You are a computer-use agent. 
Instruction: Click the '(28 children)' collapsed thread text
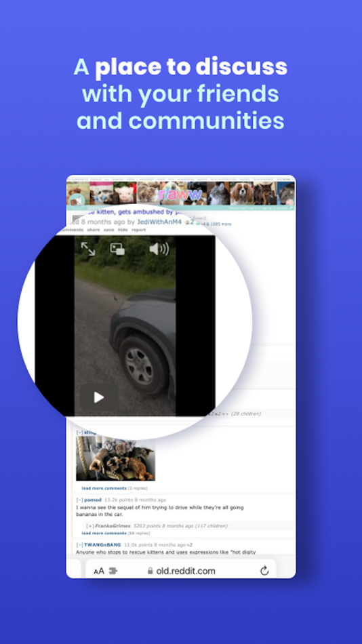(x=245, y=414)
